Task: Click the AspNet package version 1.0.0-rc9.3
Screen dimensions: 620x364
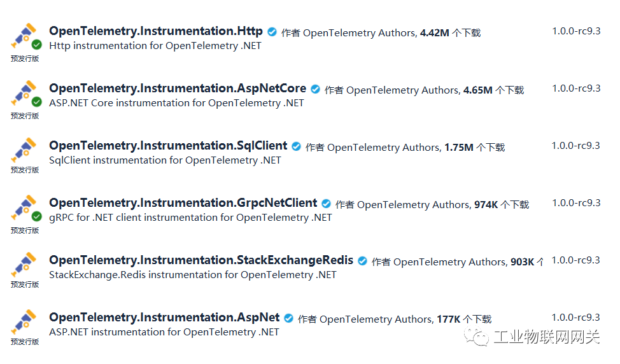Action: [x=576, y=318]
